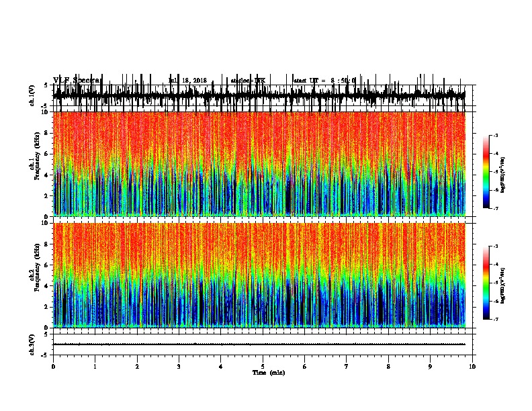This screenshot has height=411, width=532.
Task: Click the ch.3 flat waveform trace
Action: click(259, 345)
